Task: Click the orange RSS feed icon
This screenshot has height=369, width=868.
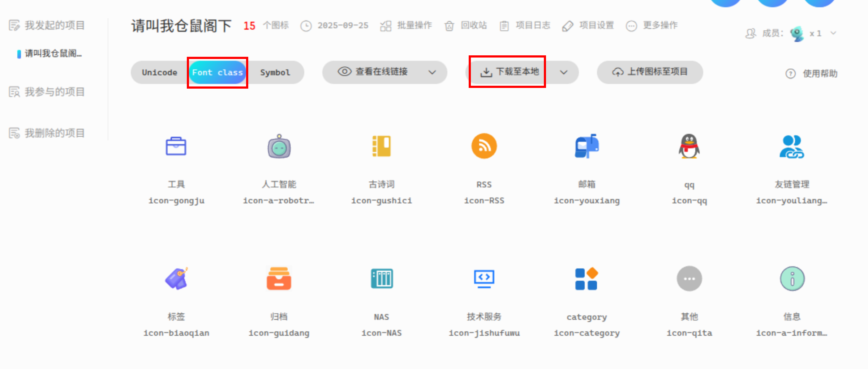Action: (x=484, y=146)
